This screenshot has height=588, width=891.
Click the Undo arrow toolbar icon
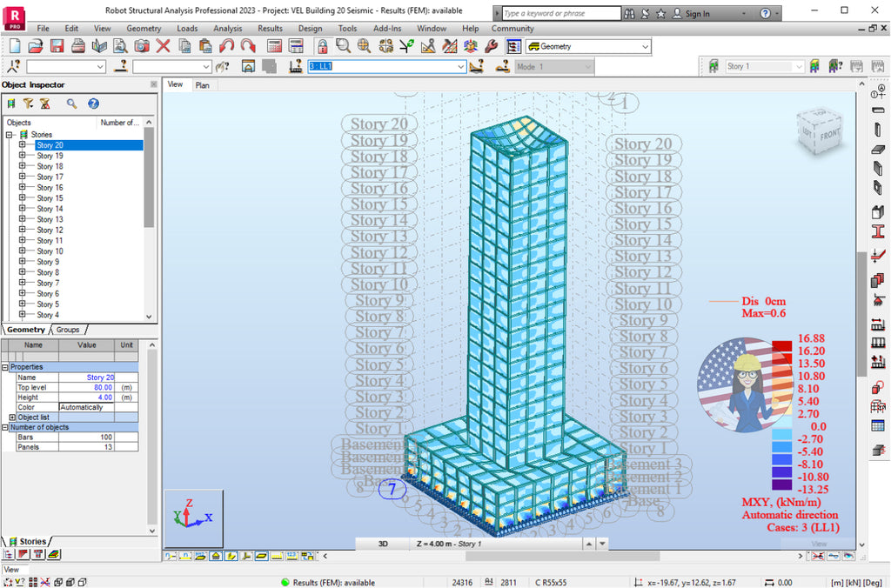226,47
